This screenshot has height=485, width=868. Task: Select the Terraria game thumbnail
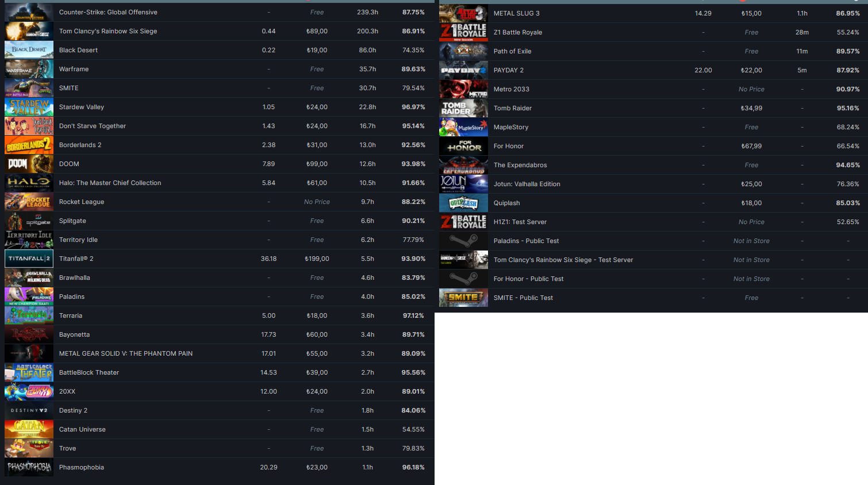pos(29,315)
